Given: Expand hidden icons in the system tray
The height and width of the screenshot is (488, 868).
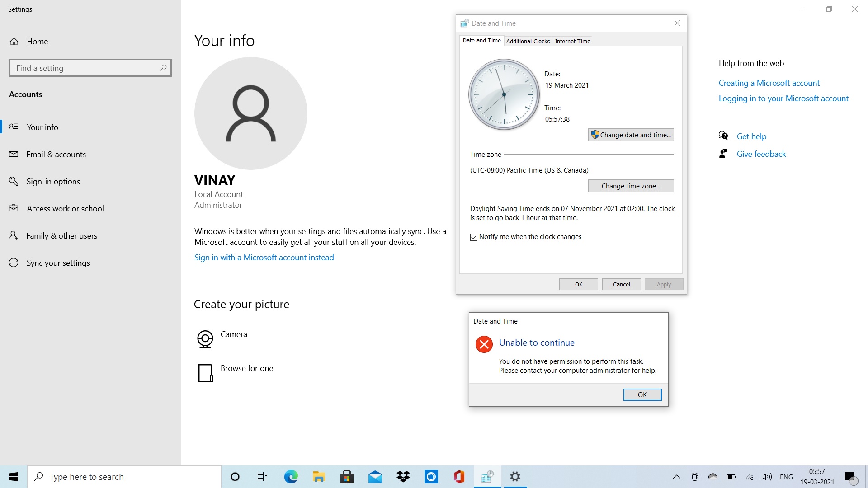Looking at the screenshot, I should click(677, 476).
